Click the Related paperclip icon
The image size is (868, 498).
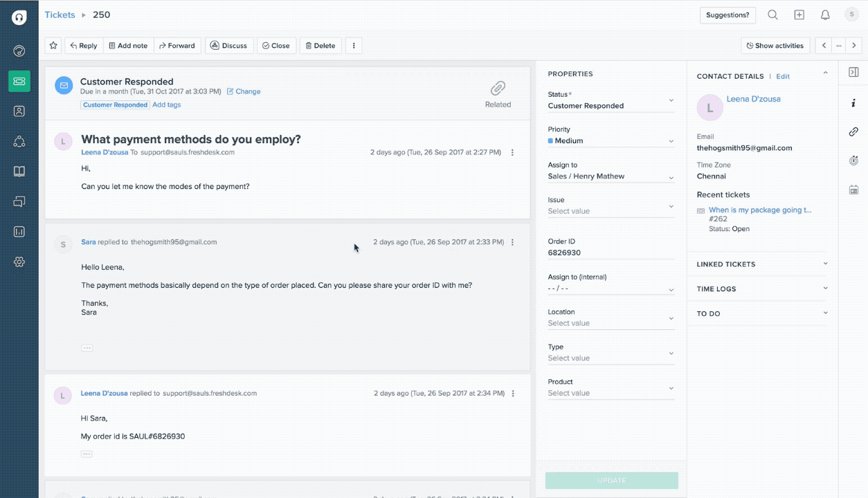[x=498, y=89]
